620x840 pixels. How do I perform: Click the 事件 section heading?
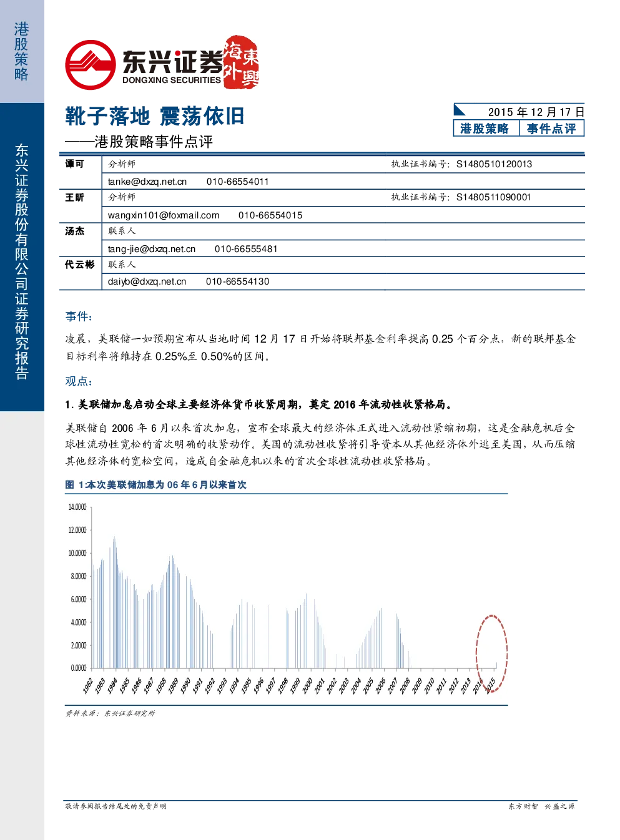(x=79, y=316)
